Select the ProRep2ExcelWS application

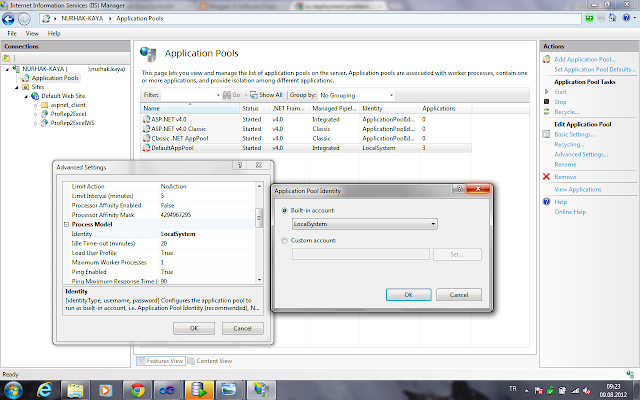[72, 123]
